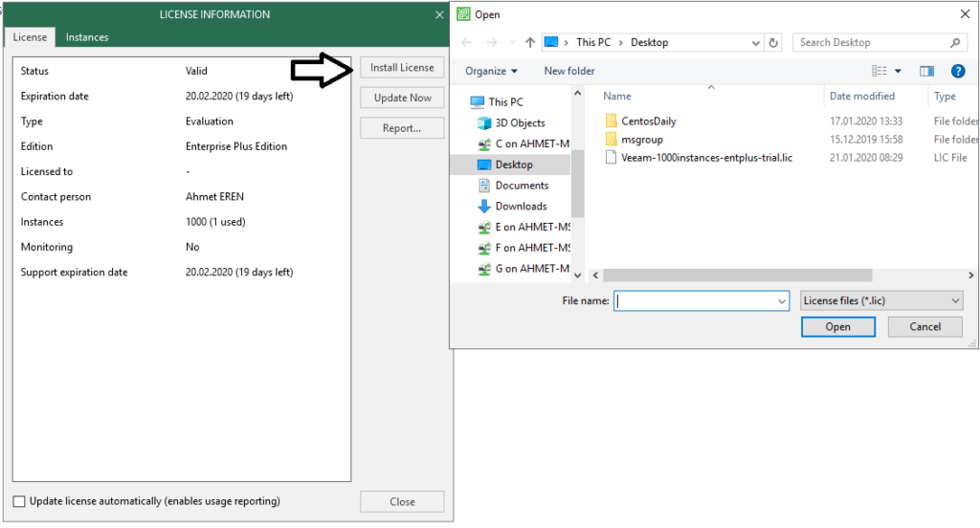Open the License files (*.lic) filter dropdown
Viewport: 980px width, 528px height.
[881, 301]
